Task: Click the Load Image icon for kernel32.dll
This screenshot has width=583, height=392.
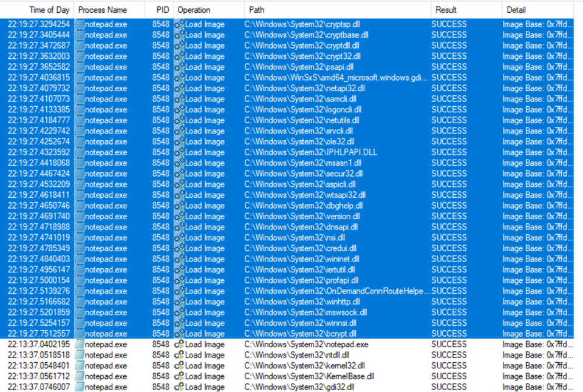Action: tap(179, 366)
